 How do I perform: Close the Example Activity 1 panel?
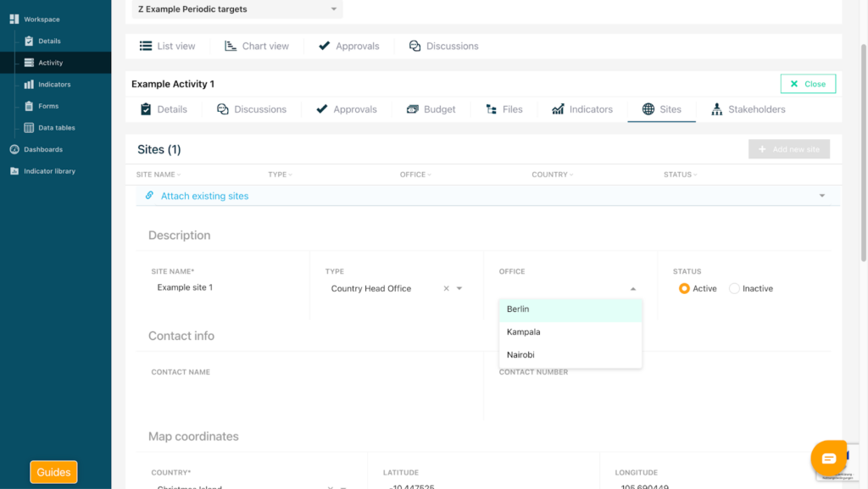807,84
